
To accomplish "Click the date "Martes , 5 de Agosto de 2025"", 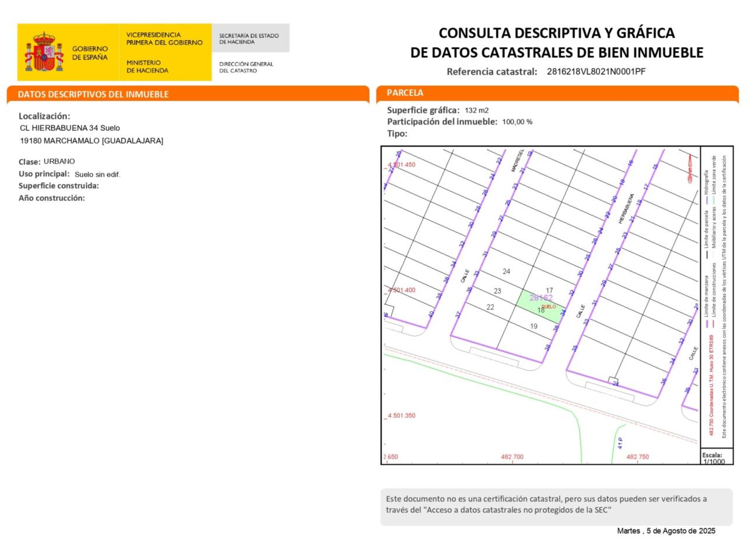I will click(666, 531).
